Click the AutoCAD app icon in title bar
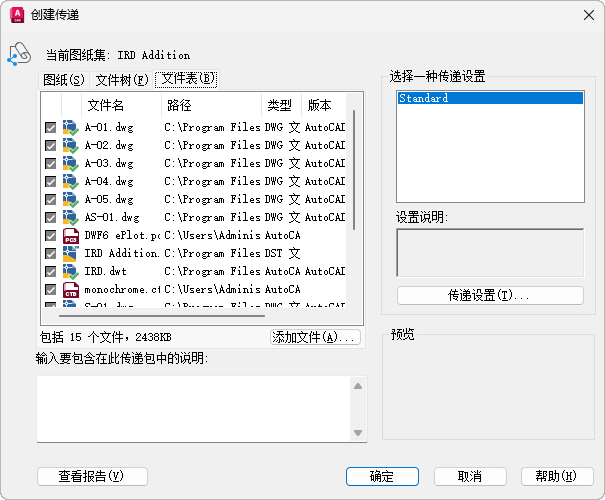The width and height of the screenshot is (605, 500). [x=17, y=15]
